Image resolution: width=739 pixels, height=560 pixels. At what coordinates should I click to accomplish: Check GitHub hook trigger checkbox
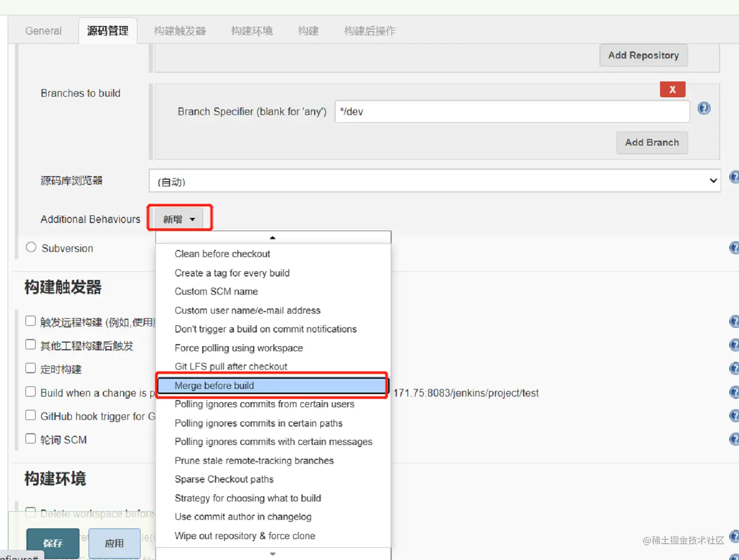(31, 415)
